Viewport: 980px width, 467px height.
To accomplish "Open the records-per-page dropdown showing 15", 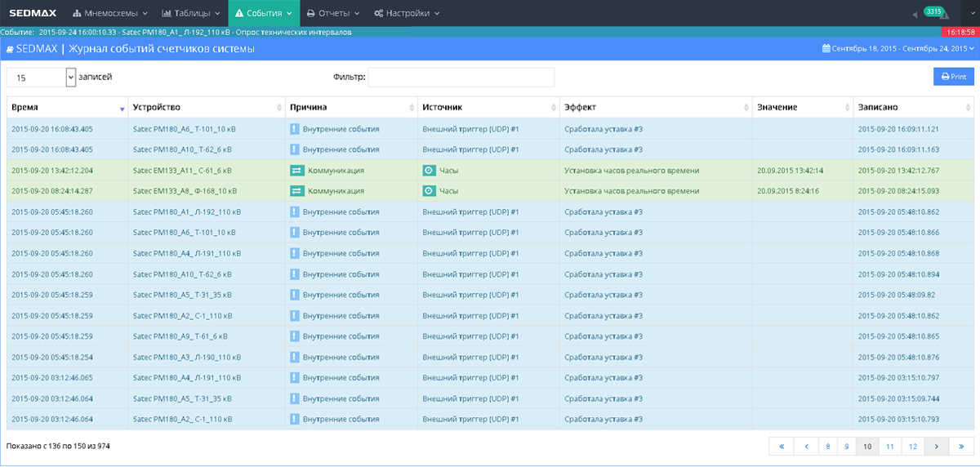I will tap(42, 77).
